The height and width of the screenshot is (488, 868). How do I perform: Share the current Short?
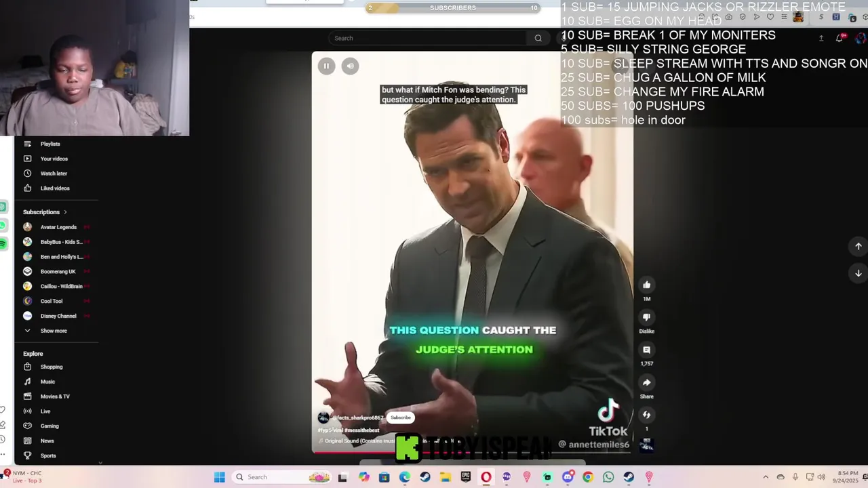(646, 382)
